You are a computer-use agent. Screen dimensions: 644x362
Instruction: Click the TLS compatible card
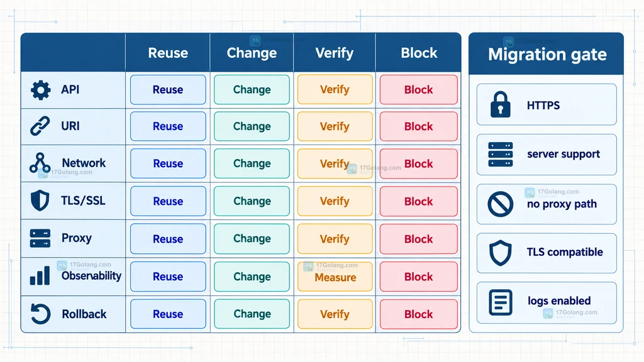547,253
